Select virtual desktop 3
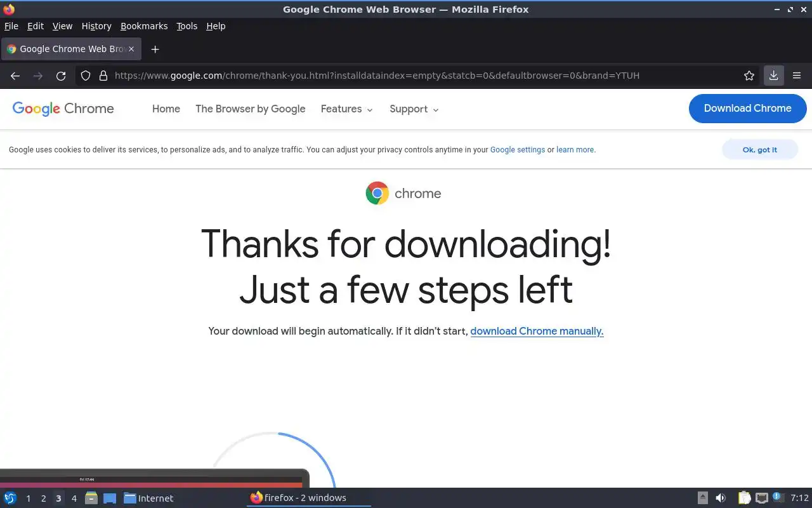 58,498
